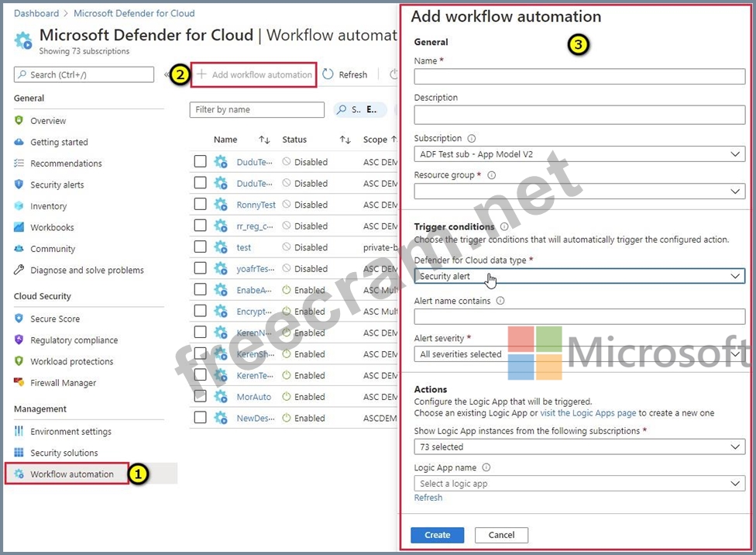
Task: Check the box for the MorAuto row
Action: (200, 396)
